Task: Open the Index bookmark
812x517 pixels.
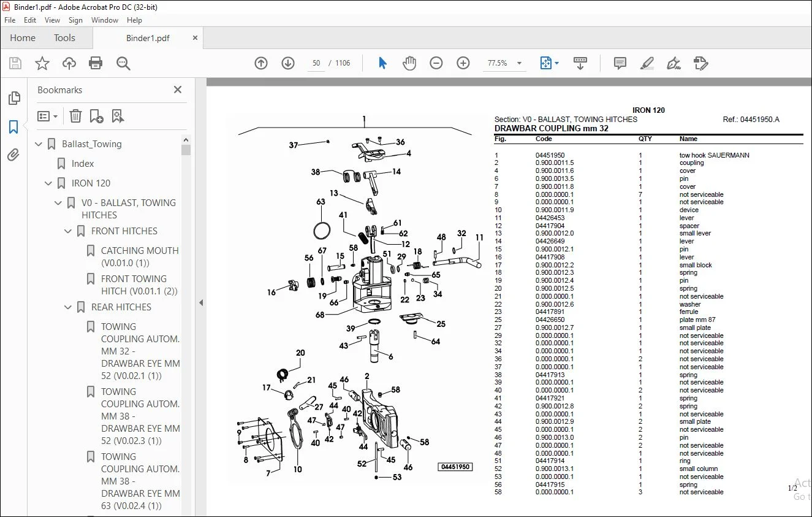Action: [83, 164]
